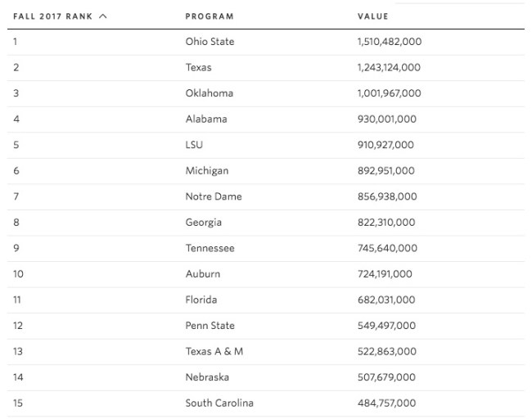The image size is (532, 419).
Task: Click Tennessee in the table
Action: coord(210,248)
